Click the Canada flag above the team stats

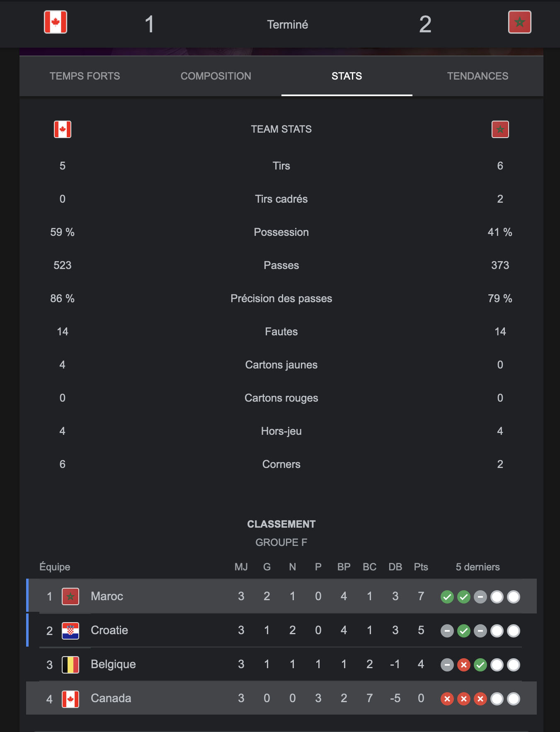click(x=63, y=129)
